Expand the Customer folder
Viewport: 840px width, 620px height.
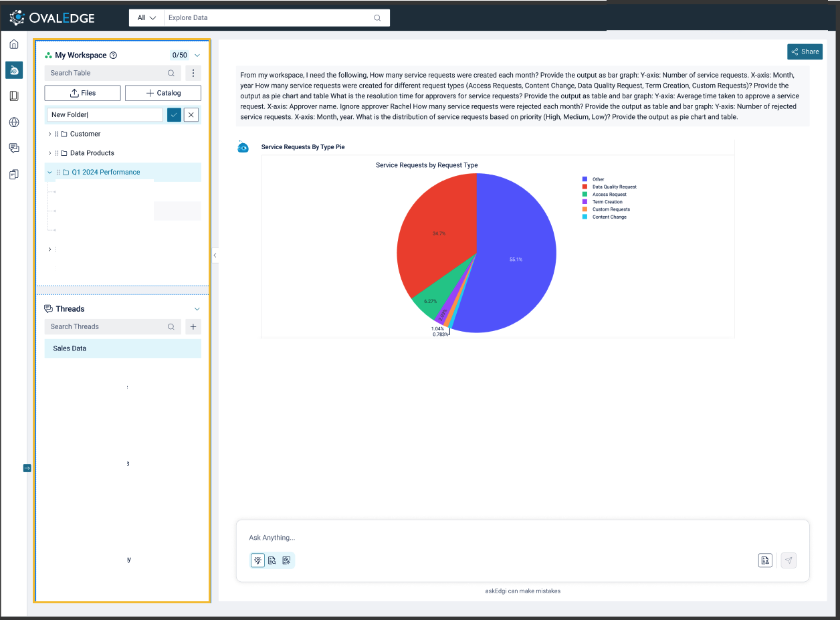49,134
